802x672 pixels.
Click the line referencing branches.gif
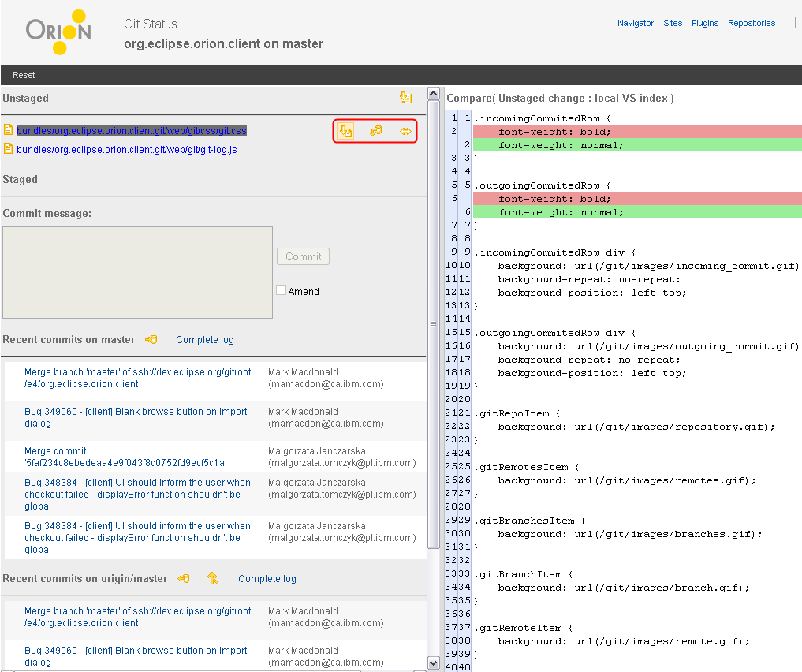pos(630,535)
